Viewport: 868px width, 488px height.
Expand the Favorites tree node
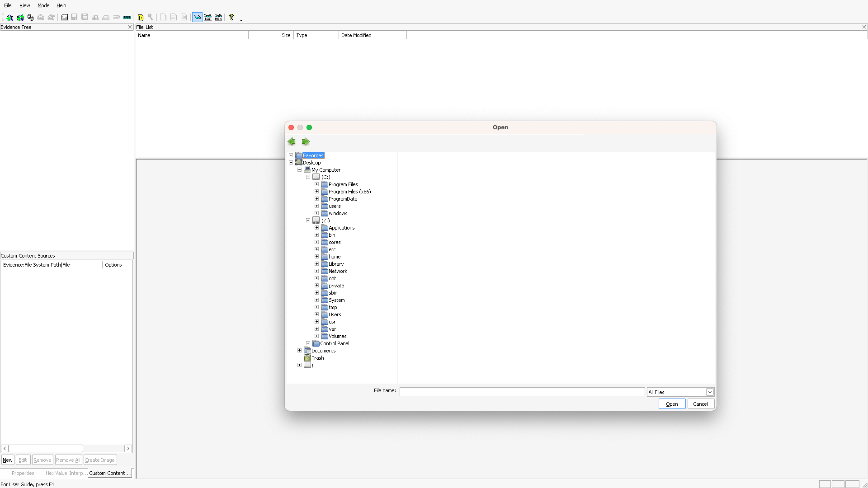(x=291, y=155)
